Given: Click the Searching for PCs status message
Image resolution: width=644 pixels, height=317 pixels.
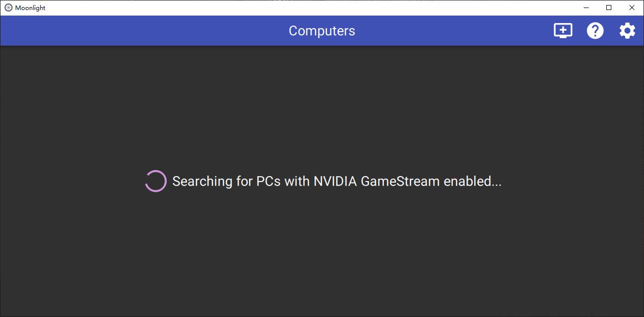Looking at the screenshot, I should pyautogui.click(x=337, y=181).
